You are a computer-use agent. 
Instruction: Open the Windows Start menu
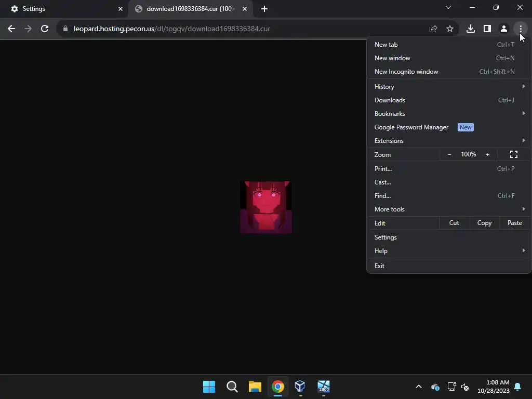pyautogui.click(x=209, y=387)
